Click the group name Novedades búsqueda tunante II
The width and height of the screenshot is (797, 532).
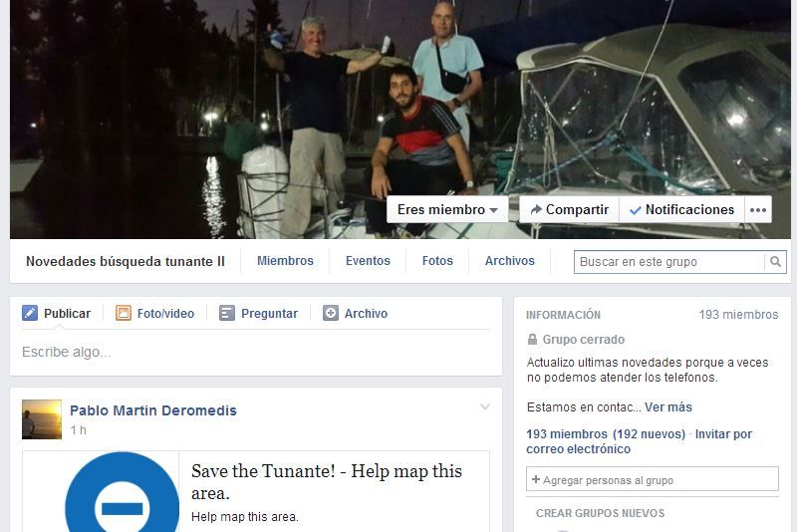coord(126,261)
